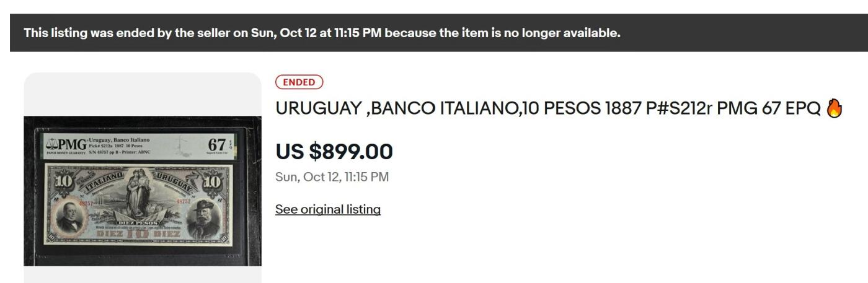Click the bearded man portrait on the right
The height and width of the screenshot is (283, 868).
(204, 218)
